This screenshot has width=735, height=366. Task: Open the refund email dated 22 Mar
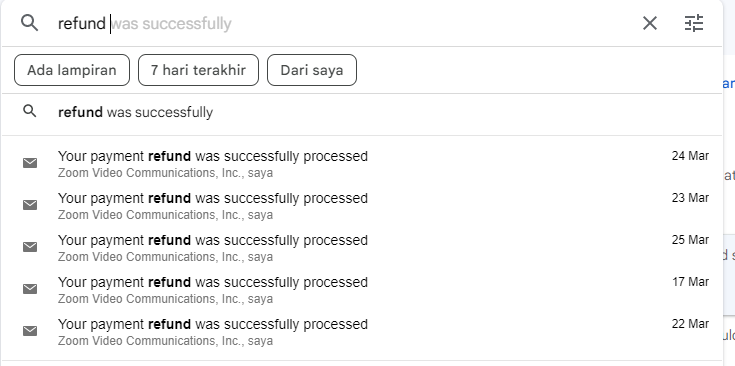[x=362, y=332]
